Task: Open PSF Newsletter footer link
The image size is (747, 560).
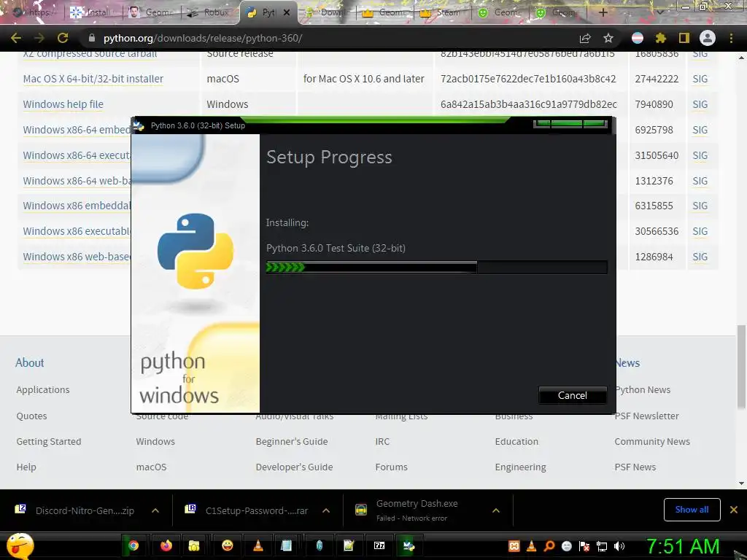Action: click(x=646, y=416)
